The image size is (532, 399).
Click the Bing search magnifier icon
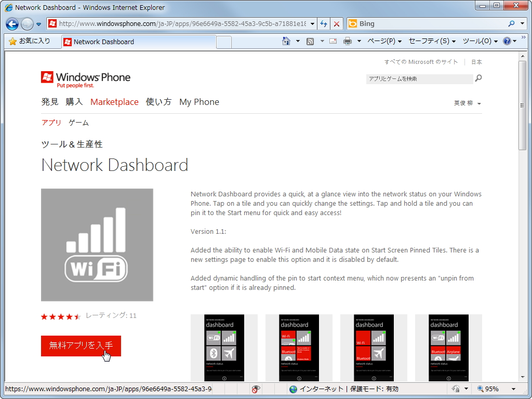click(511, 24)
